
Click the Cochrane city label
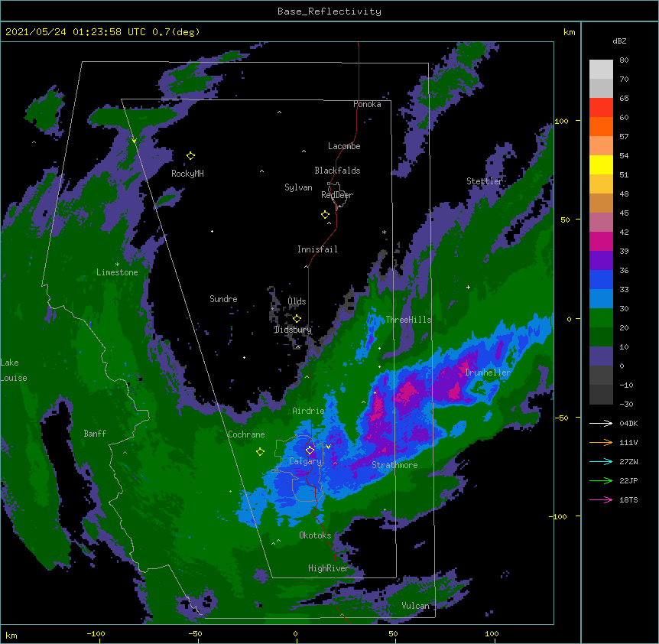click(x=246, y=434)
